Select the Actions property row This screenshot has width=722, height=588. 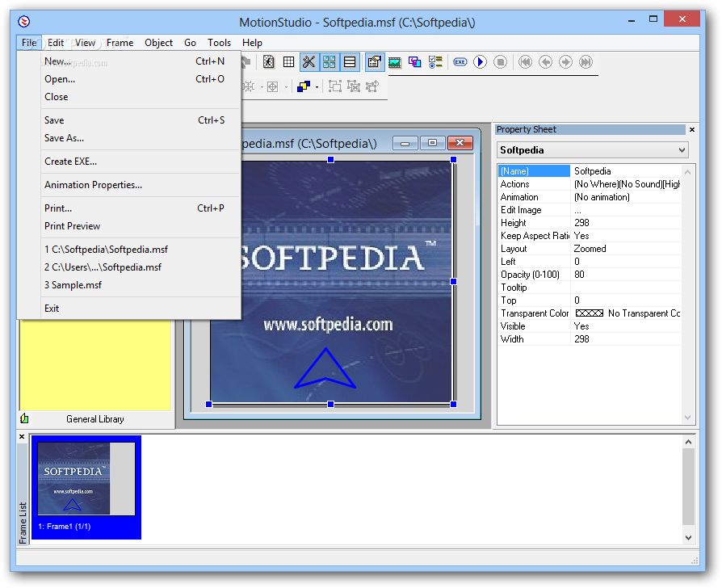pyautogui.click(x=590, y=183)
